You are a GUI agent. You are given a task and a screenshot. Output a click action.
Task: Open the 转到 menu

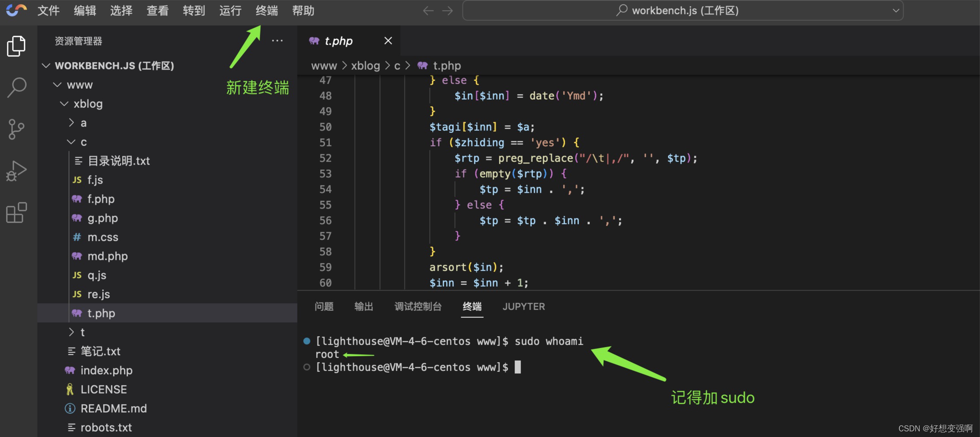coord(194,10)
